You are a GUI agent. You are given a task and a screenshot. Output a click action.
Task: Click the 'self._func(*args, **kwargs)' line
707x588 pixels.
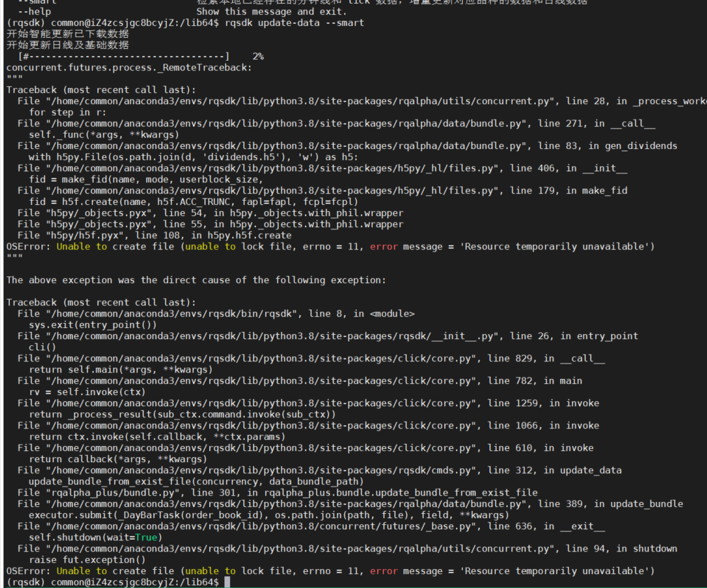tap(103, 134)
